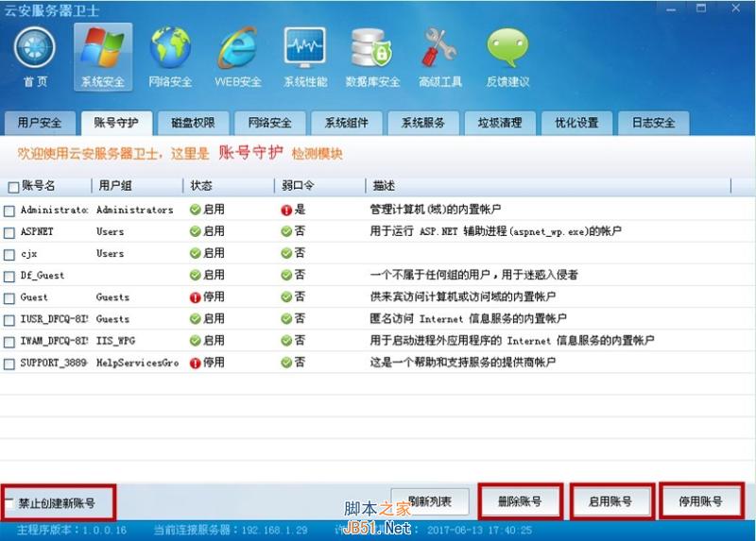Viewport: 756px width, 541px height.
Task: Open the 首页 home icon
Action: pyautogui.click(x=35, y=50)
